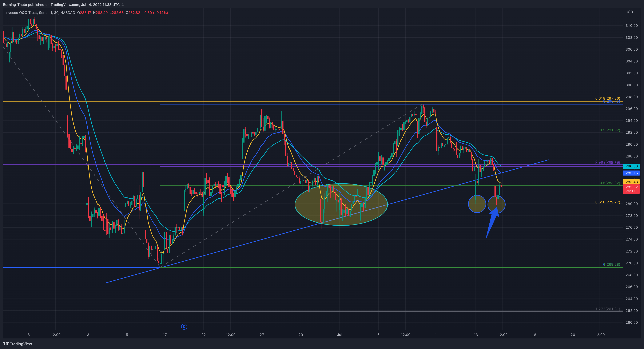Select the large yellow ellipse drawing

(341, 204)
